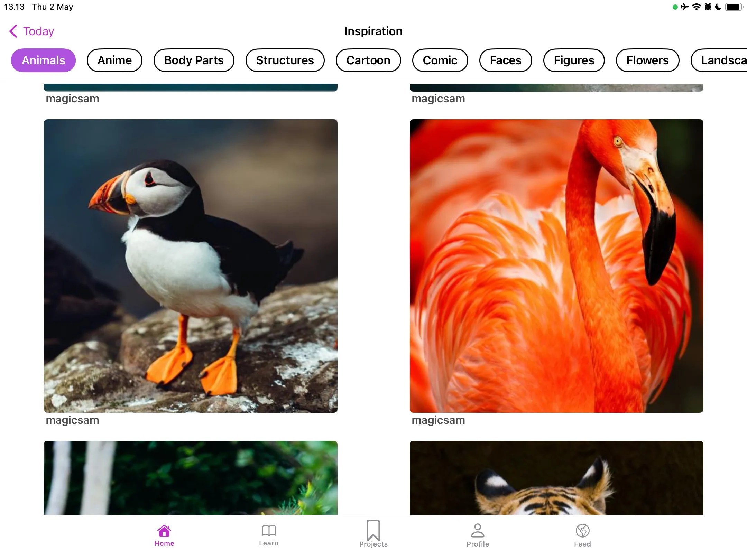The height and width of the screenshot is (560, 747).
Task: Open the Feed globe icon
Action: (582, 530)
